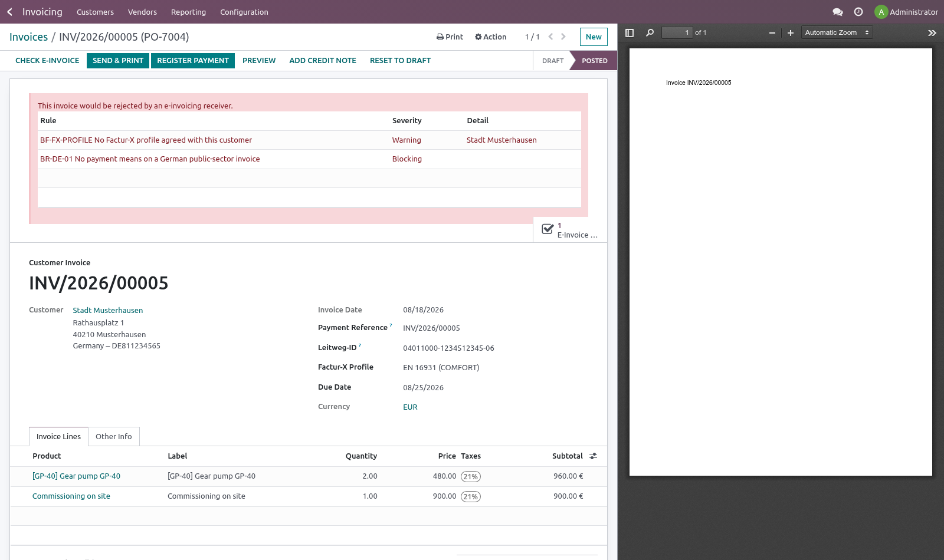This screenshot has width=944, height=560.
Task: Open the Configuration menu
Action: tap(244, 12)
